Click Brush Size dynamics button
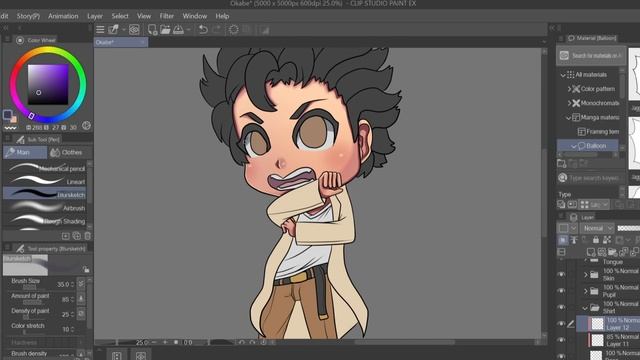The image size is (640, 360). 81,283
